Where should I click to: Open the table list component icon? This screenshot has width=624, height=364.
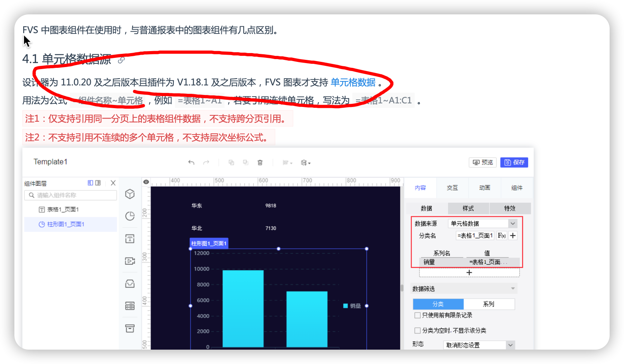(130, 306)
